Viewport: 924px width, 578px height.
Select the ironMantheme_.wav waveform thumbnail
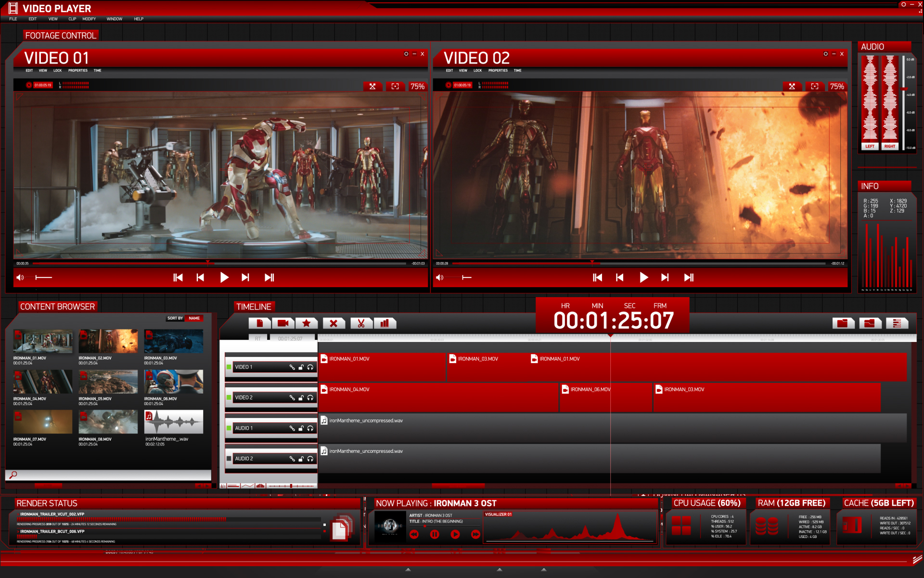click(174, 422)
